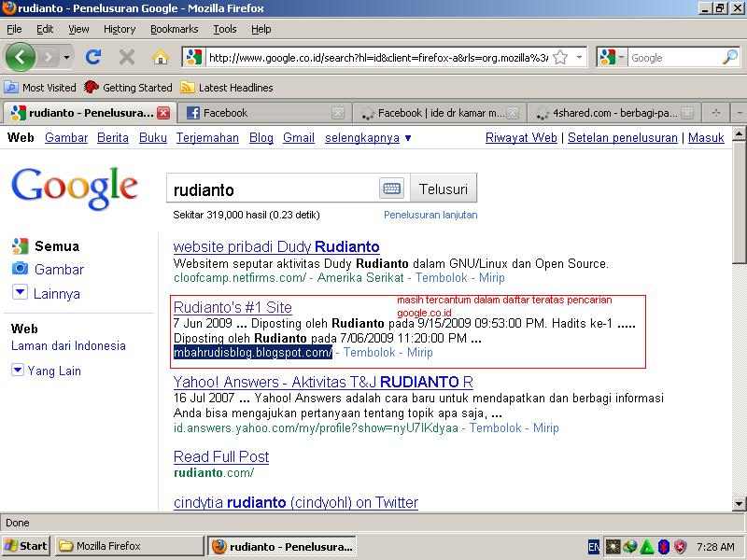
Task: Click the Windows Start button
Action: (26, 546)
